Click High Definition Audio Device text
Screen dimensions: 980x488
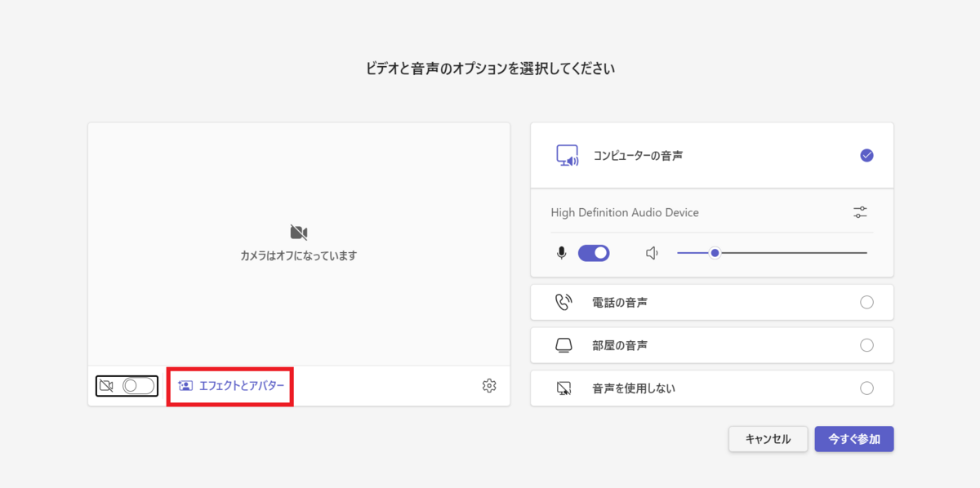tap(625, 212)
